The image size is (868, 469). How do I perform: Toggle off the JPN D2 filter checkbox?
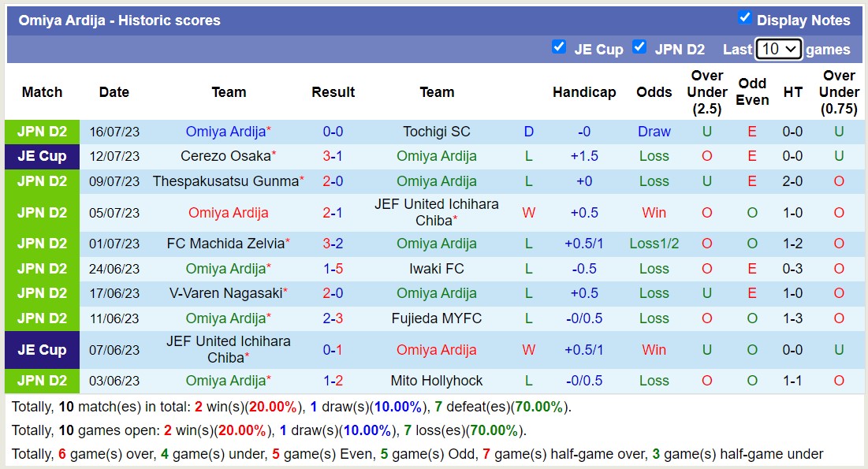(x=639, y=47)
